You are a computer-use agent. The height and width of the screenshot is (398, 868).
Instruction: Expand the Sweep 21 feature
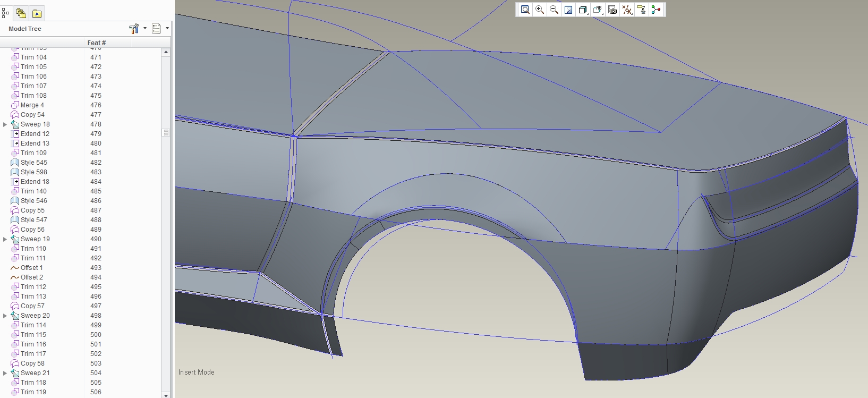click(x=5, y=373)
